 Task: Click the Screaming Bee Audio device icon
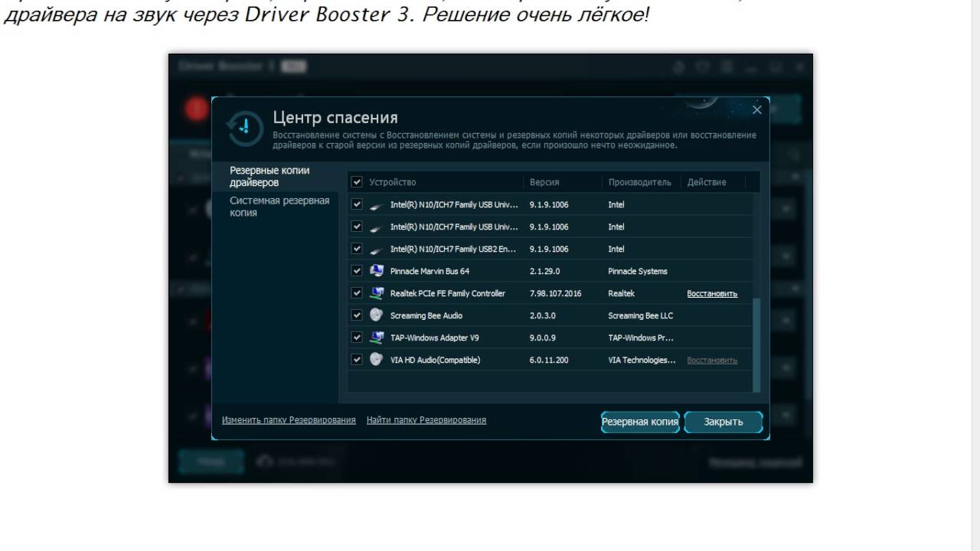click(x=376, y=315)
